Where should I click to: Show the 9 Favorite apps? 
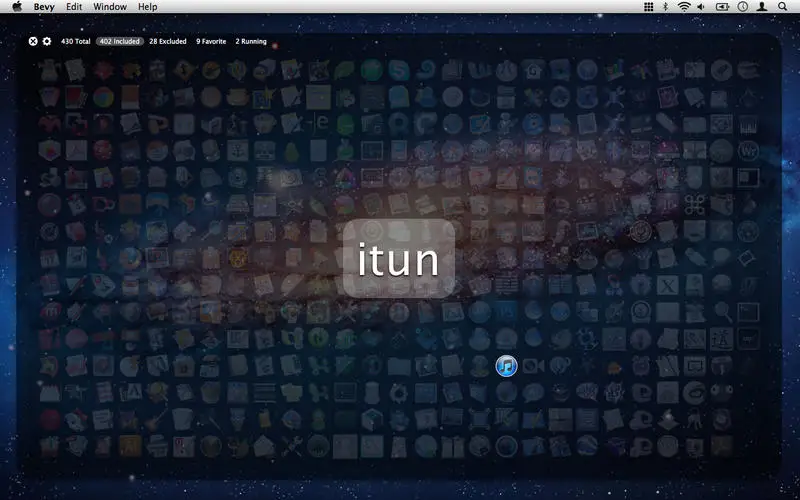[x=211, y=41]
